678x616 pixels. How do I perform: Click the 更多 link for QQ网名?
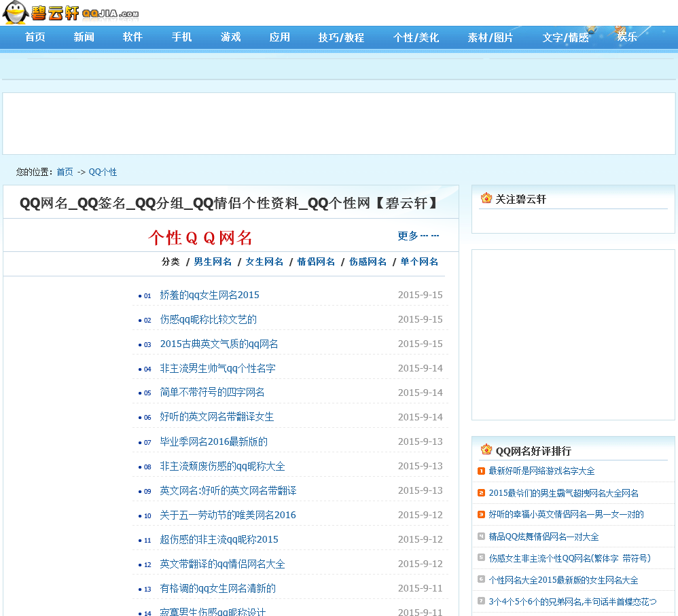click(x=418, y=236)
